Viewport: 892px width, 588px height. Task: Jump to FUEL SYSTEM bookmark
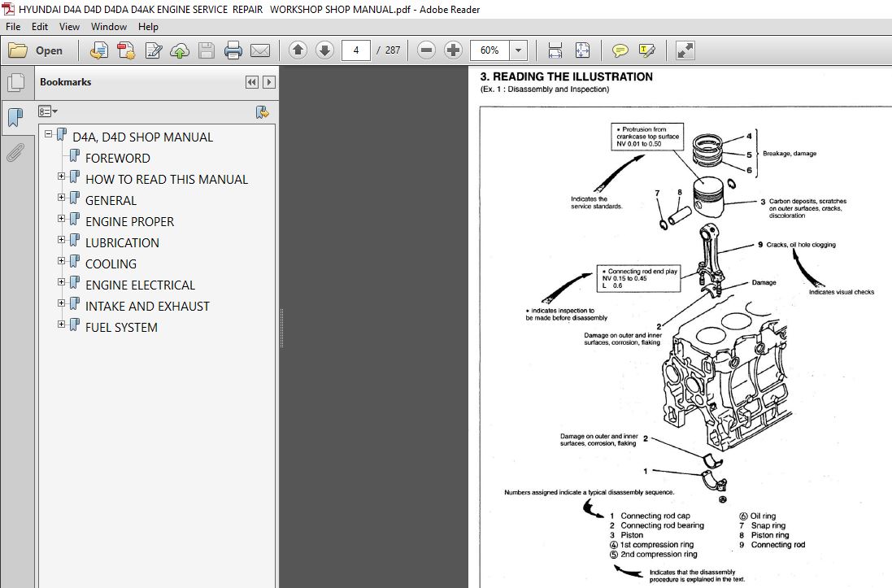121,327
